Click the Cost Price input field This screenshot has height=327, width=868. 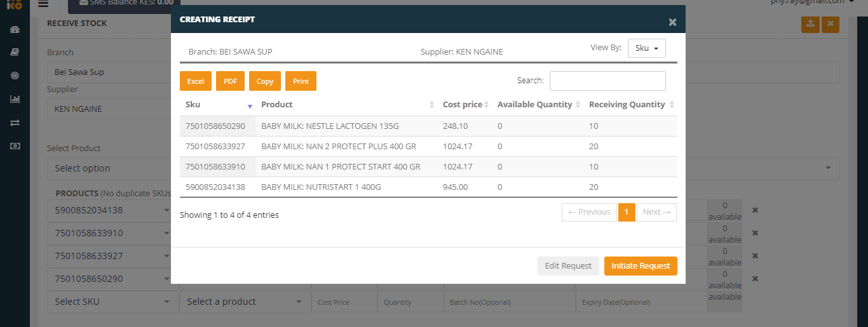point(344,302)
